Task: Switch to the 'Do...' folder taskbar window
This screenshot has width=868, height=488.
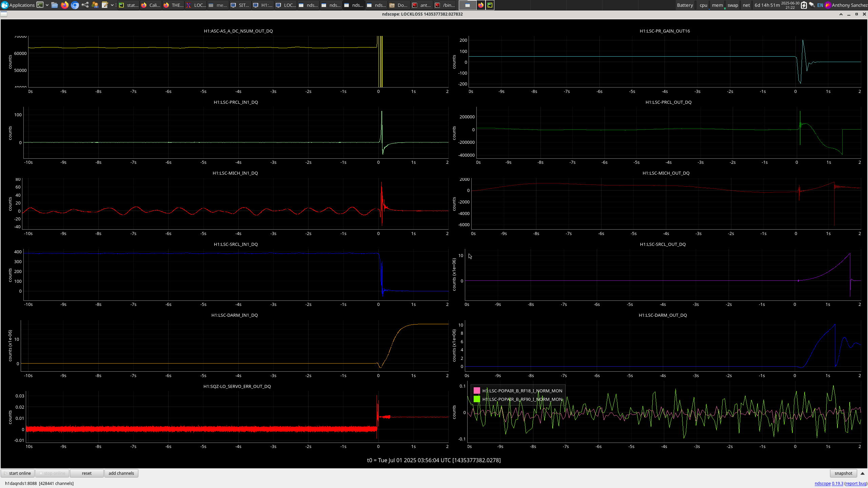Action: tap(399, 5)
